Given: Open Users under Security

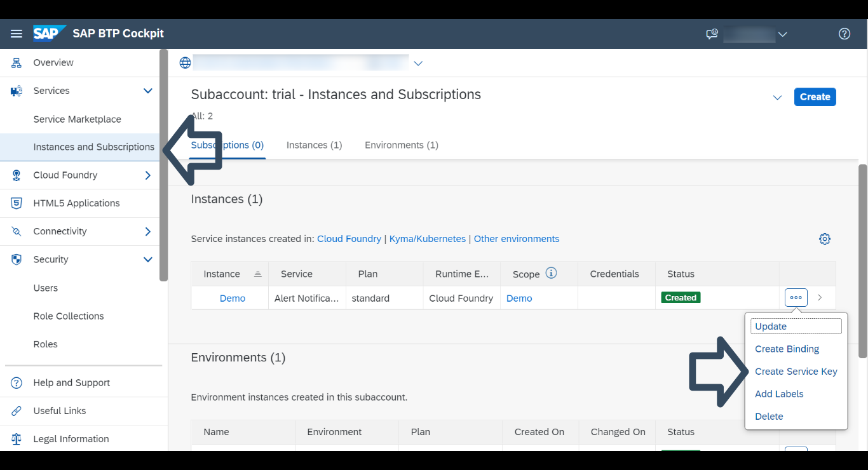Looking at the screenshot, I should coord(45,288).
